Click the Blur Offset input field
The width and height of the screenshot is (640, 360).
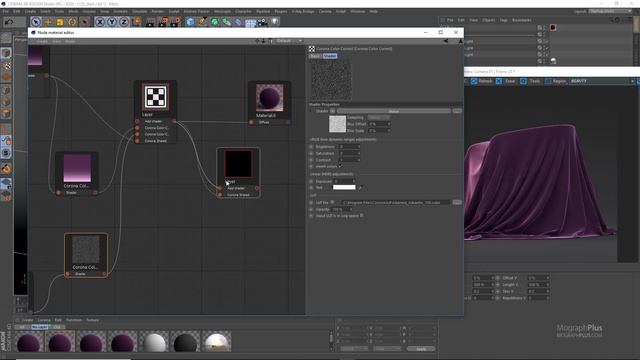(x=379, y=124)
